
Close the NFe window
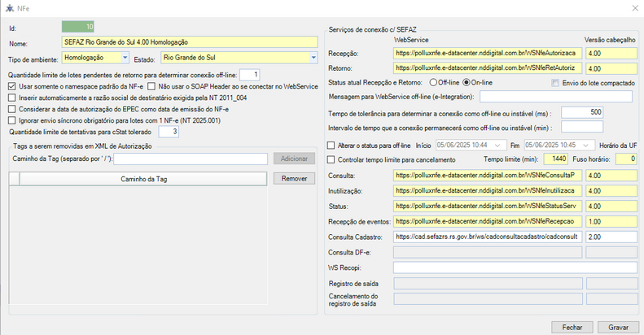[633, 7]
